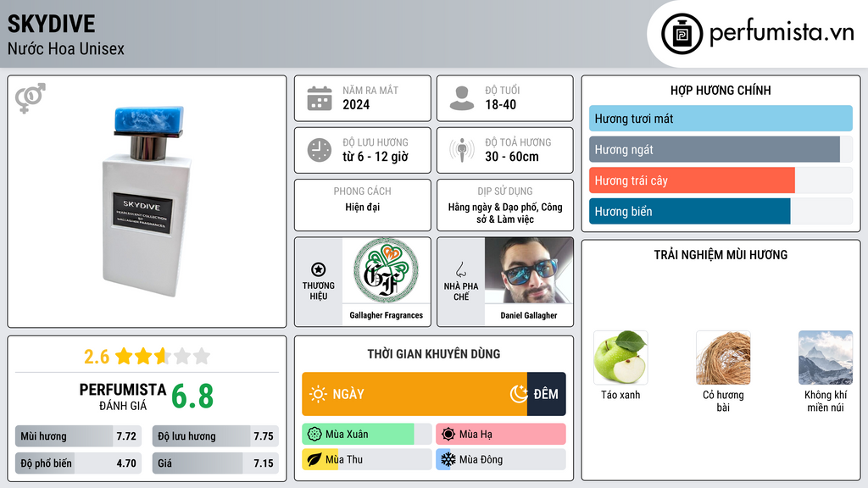The image size is (868, 488).
Task: Click the Nước Hoa Unisex subtitle
Action: 66,48
